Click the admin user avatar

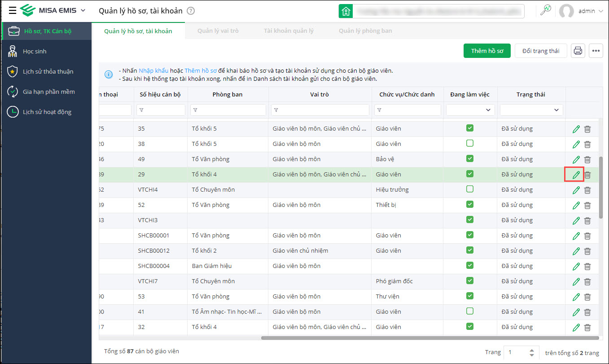[x=566, y=11]
